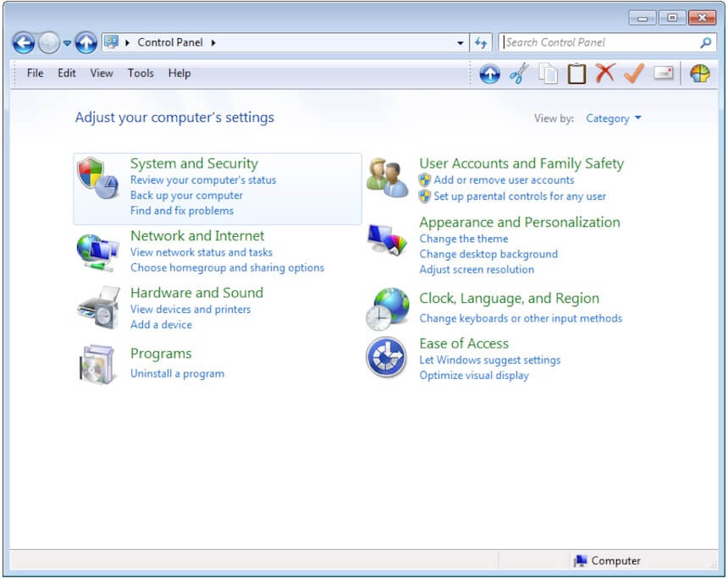
Task: Click the Network and Internet globe icon
Action: point(97,252)
